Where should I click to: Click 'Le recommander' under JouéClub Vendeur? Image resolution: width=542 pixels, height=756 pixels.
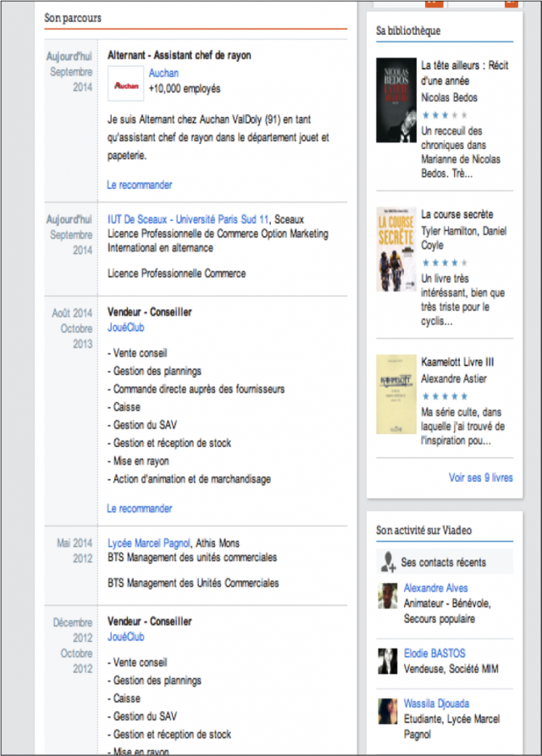pos(140,508)
